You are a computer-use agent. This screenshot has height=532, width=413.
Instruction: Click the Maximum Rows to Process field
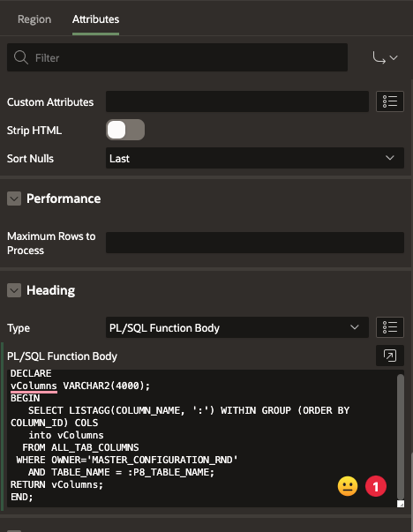coord(255,243)
